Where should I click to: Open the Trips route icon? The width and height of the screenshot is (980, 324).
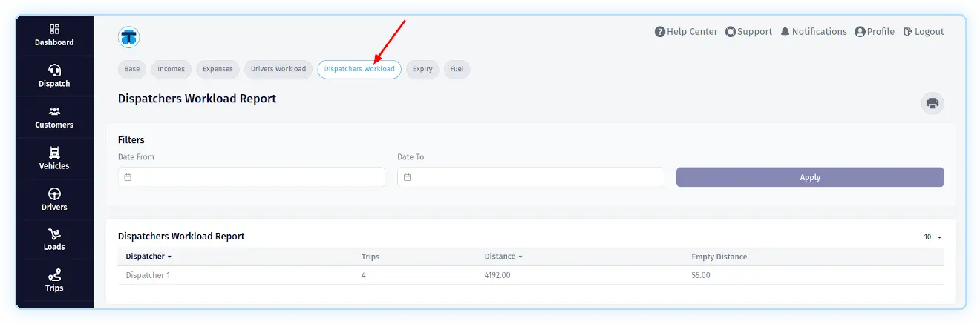click(54, 275)
